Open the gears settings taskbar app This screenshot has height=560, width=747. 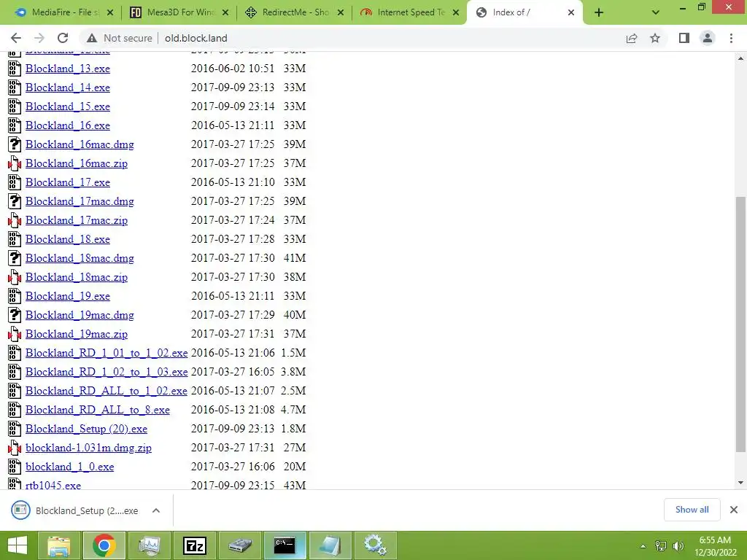click(376, 545)
